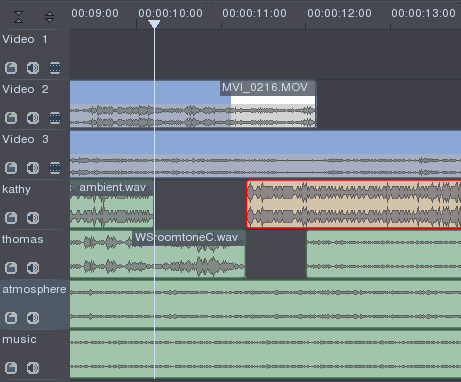Mute audio on Video 1 track

(33, 68)
